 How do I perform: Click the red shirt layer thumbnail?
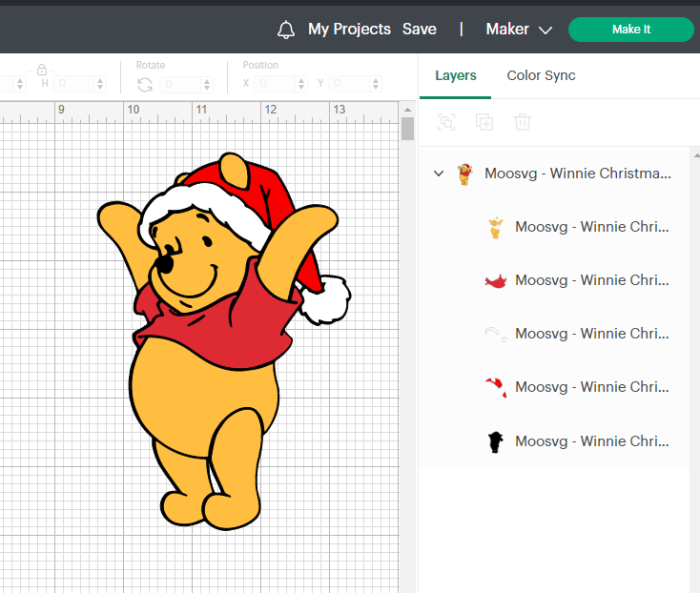click(x=496, y=281)
